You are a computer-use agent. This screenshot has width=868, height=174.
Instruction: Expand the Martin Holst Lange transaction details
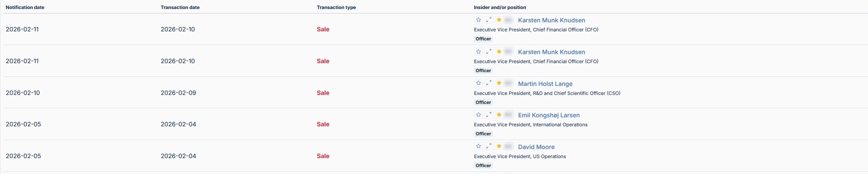point(488,83)
